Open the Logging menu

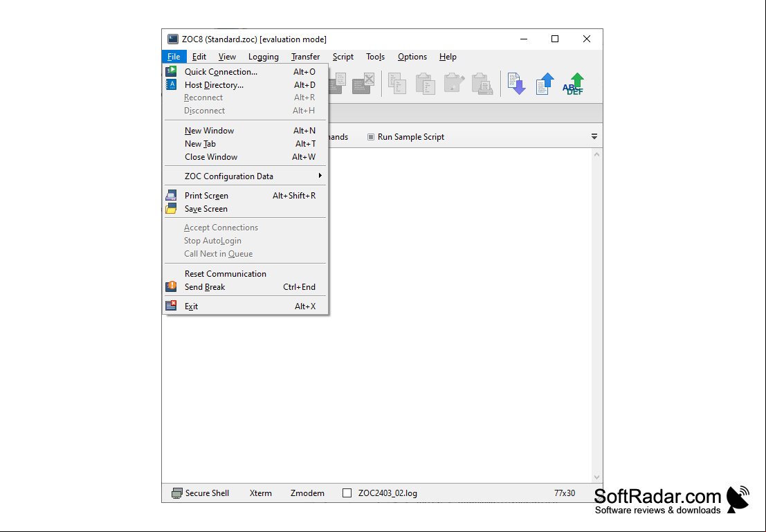(264, 57)
